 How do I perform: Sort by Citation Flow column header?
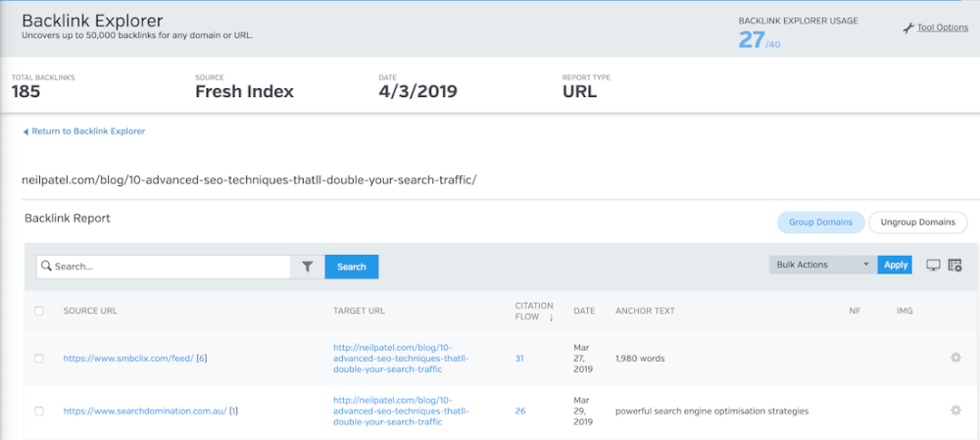pyautogui.click(x=534, y=312)
